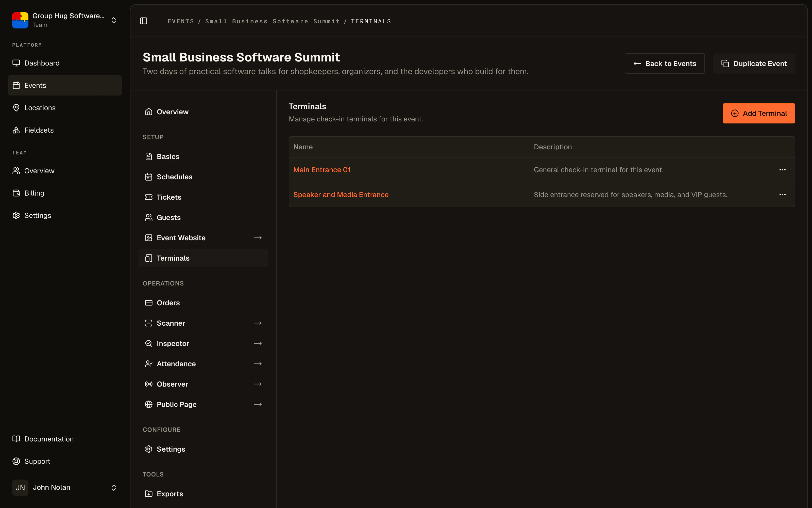Open Basics setup page
Image resolution: width=812 pixels, height=508 pixels.
[203, 156]
